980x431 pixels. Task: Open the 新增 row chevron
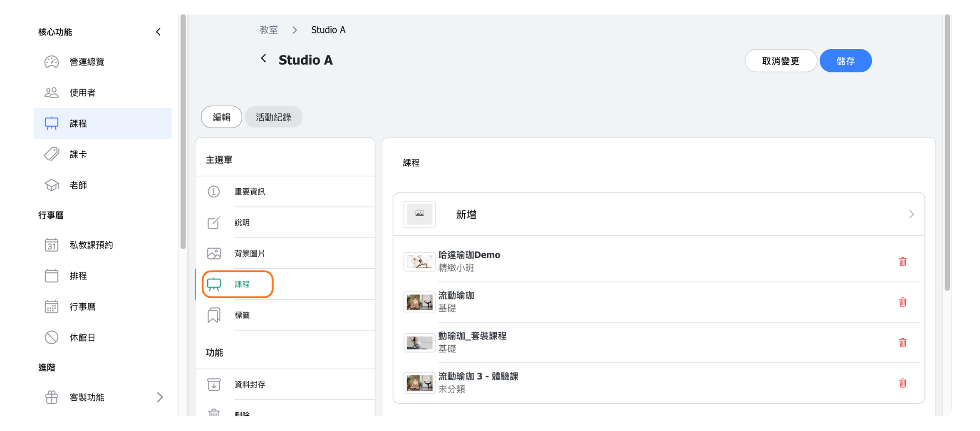(911, 215)
